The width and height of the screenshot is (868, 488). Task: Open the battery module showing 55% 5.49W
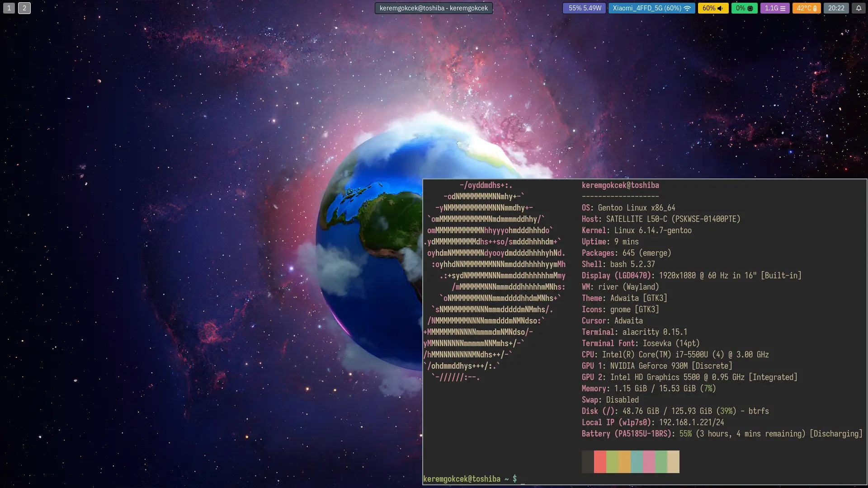pos(584,8)
